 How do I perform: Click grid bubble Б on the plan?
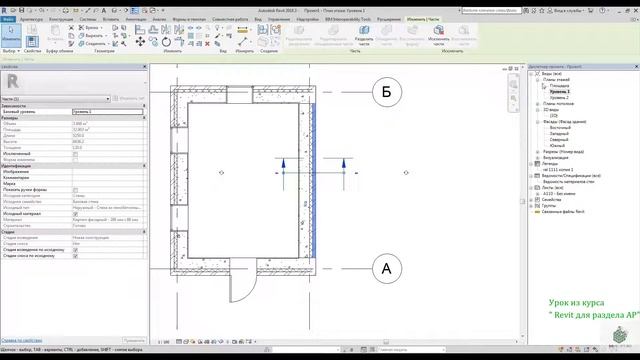pos(387,92)
